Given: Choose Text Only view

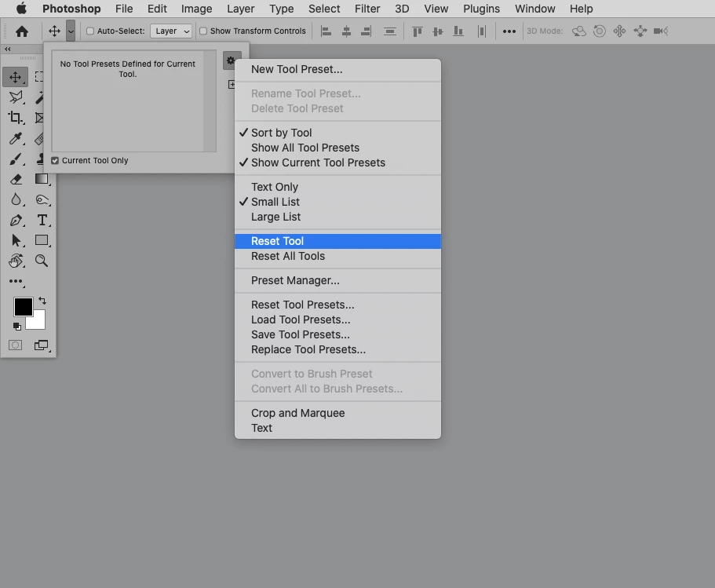Looking at the screenshot, I should (338, 187).
